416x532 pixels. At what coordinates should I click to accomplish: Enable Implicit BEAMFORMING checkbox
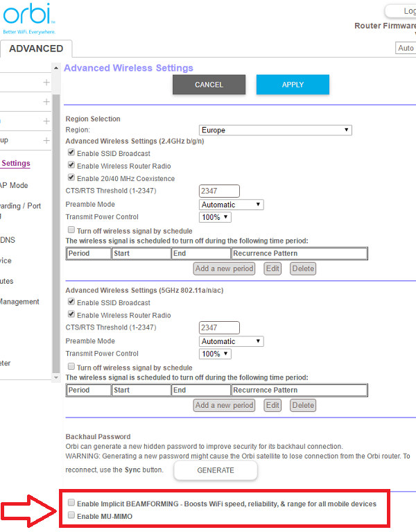[x=71, y=502]
